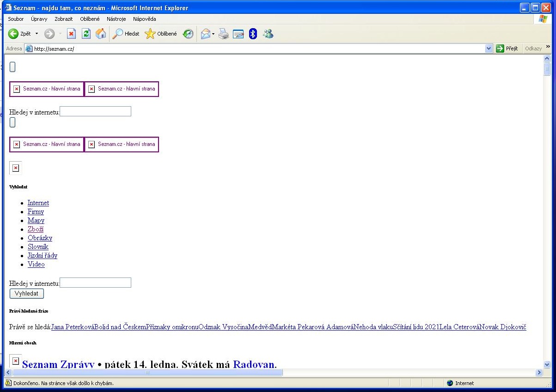This screenshot has width=556, height=392.
Task: Open the Nástroje menu
Action: tap(116, 19)
